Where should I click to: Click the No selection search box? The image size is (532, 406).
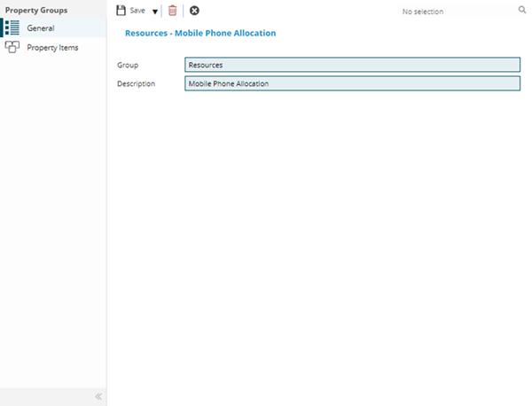(x=458, y=12)
